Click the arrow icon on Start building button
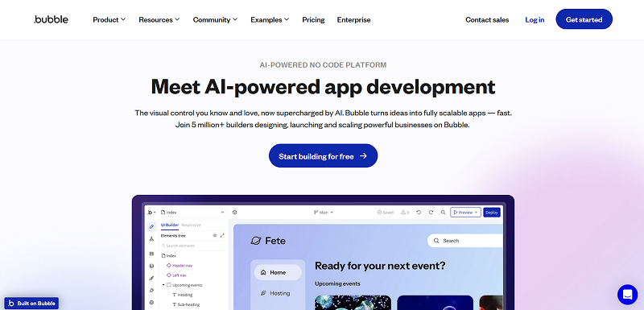The width and height of the screenshot is (644, 310). [x=363, y=156]
